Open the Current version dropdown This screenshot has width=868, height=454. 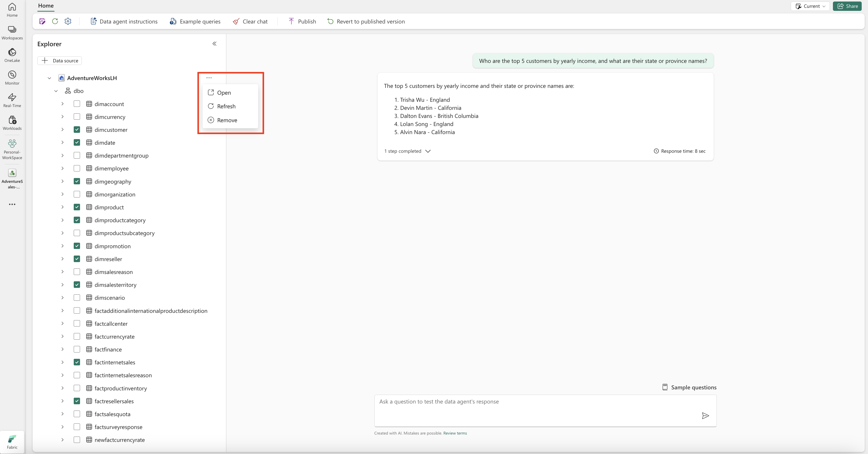point(810,6)
